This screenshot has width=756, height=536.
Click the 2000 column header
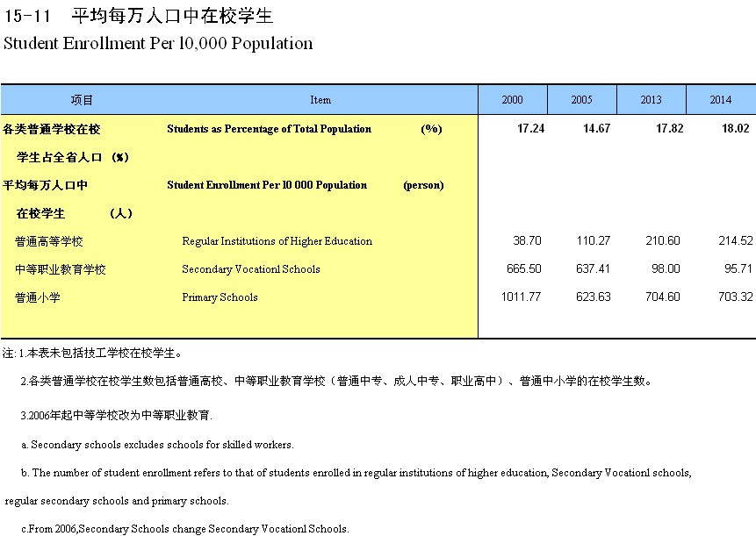(512, 100)
